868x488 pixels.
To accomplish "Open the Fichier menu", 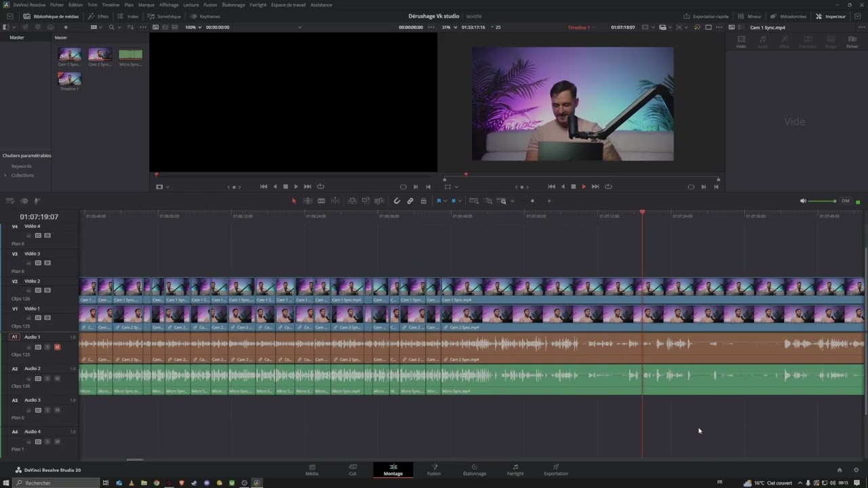I will click(57, 5).
